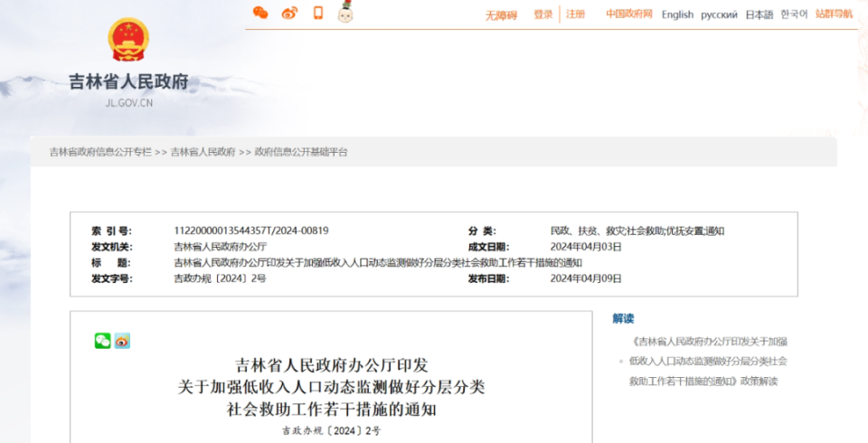Click issuing agency 吉林省人民政府办公厅 value
This screenshot has width=868, height=443.
(x=220, y=247)
